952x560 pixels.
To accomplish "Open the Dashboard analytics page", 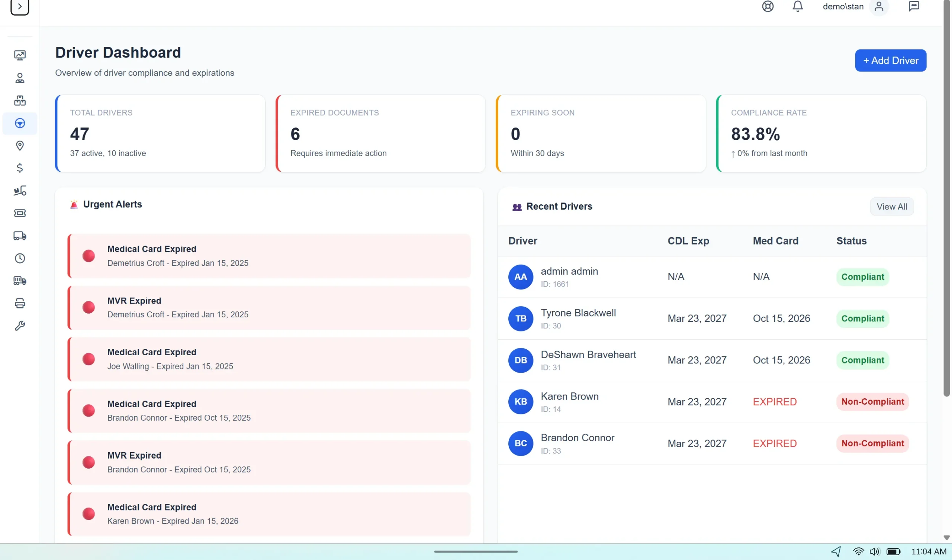I will pyautogui.click(x=20, y=55).
